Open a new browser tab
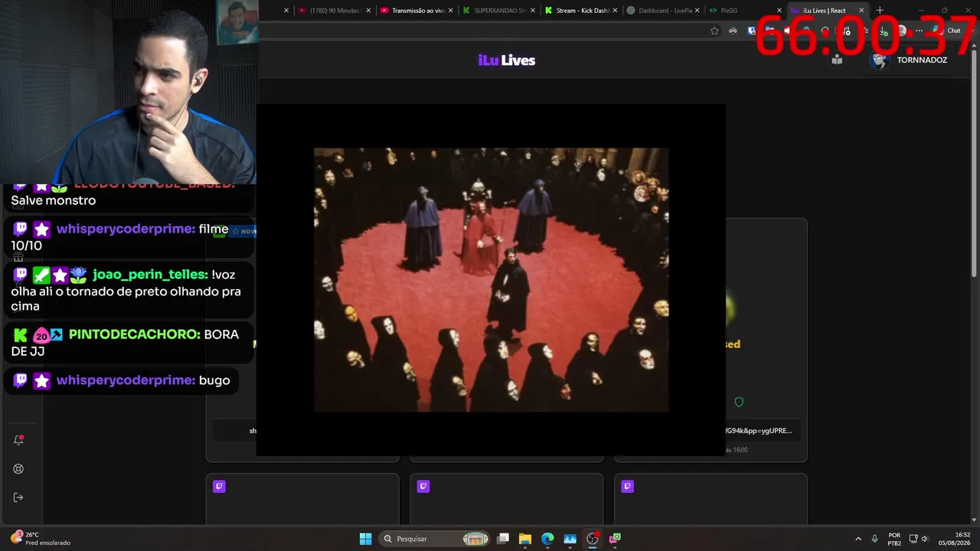This screenshot has width=980, height=551. 880,11
